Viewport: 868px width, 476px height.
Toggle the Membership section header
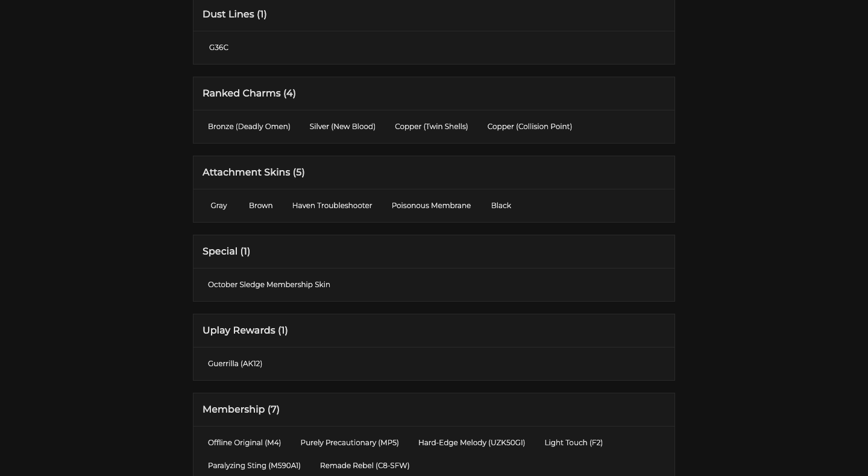click(x=241, y=410)
